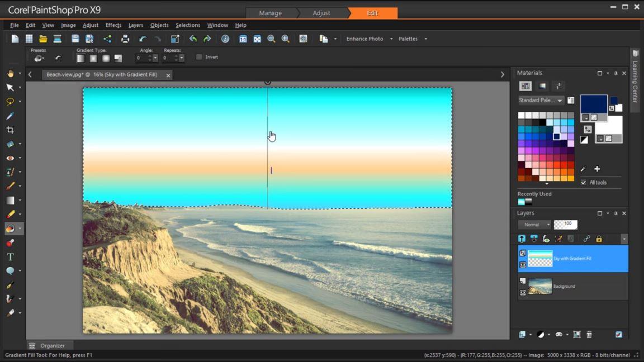This screenshot has width=644, height=362.
Task: Pick the cyan Recently Used swatch
Action: 521,202
